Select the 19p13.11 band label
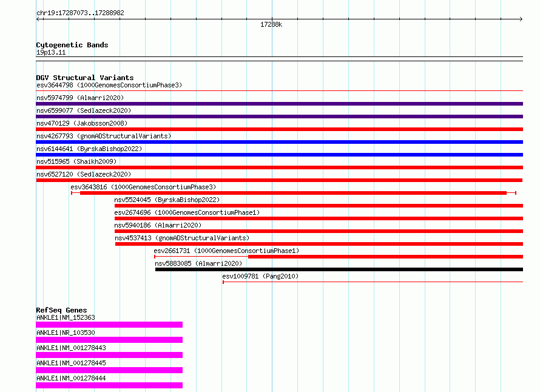Screen dimensions: 540x392 51,52
